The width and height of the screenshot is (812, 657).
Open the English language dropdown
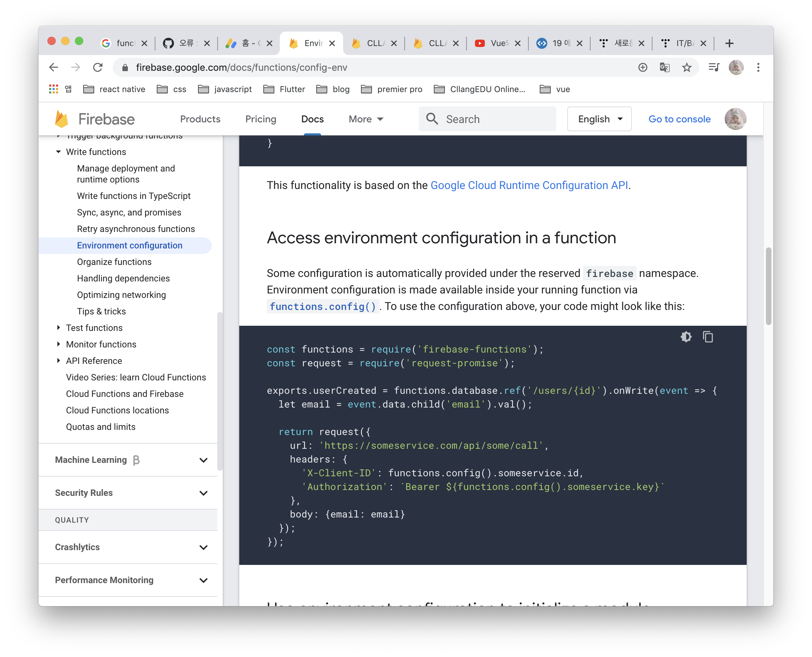(599, 119)
